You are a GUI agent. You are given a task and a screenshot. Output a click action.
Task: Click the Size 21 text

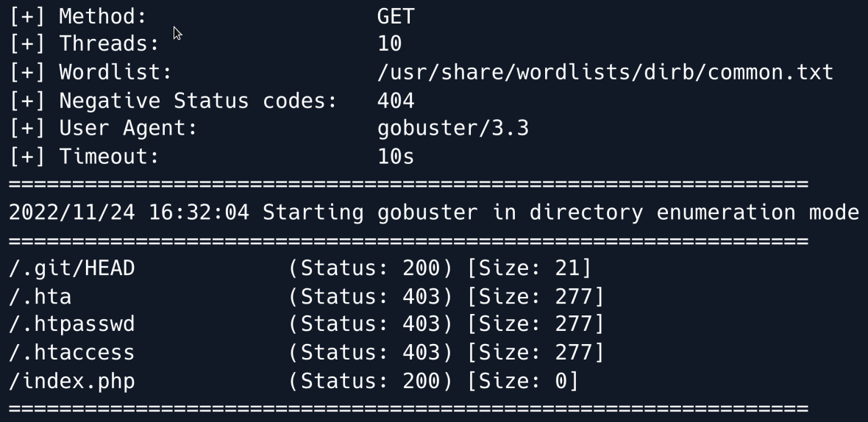coord(529,268)
